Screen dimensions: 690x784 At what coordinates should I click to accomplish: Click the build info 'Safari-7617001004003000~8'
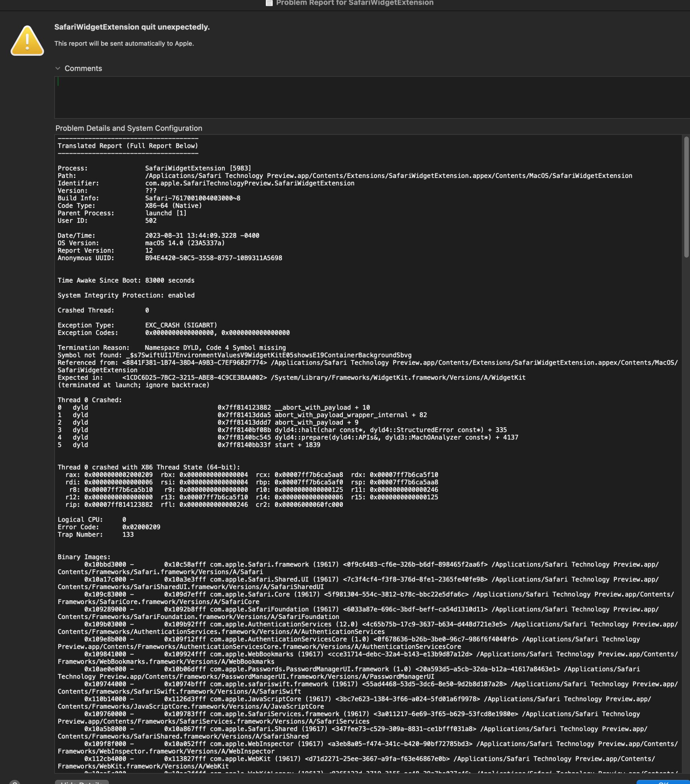coord(193,198)
